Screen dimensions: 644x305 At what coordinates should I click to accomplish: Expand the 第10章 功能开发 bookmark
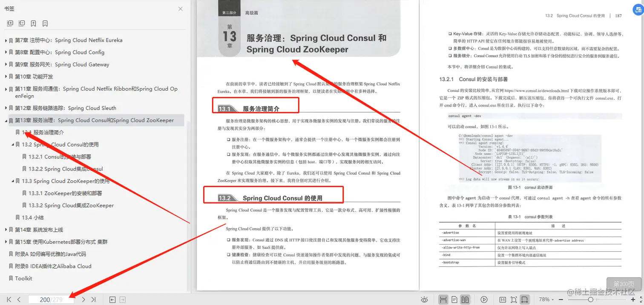pyautogui.click(x=6, y=77)
